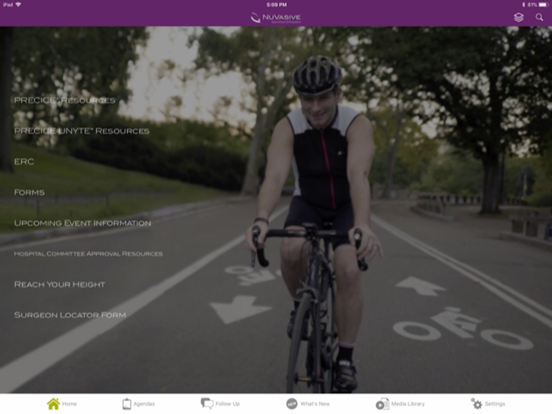Tap the Settings gear icon

[x=476, y=404]
